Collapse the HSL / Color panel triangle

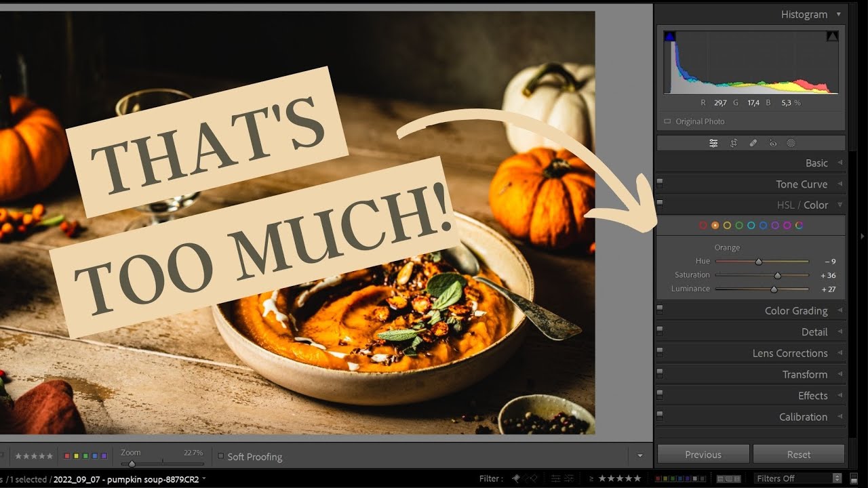(840, 205)
